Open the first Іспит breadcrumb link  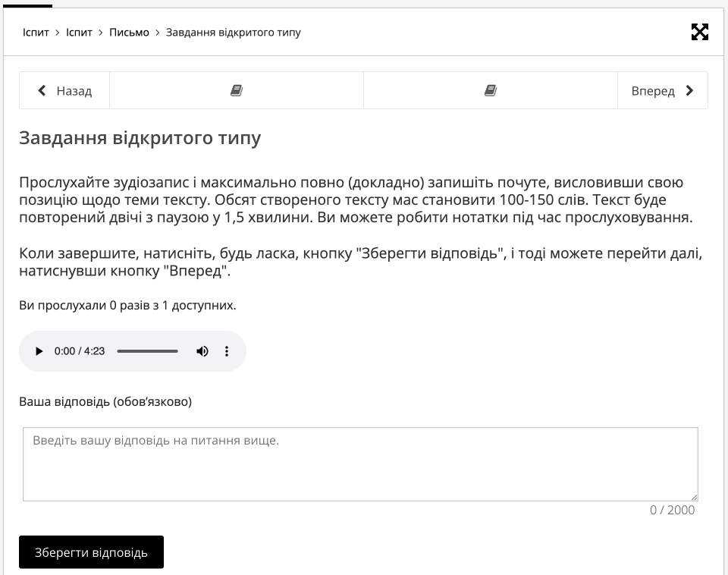point(36,33)
